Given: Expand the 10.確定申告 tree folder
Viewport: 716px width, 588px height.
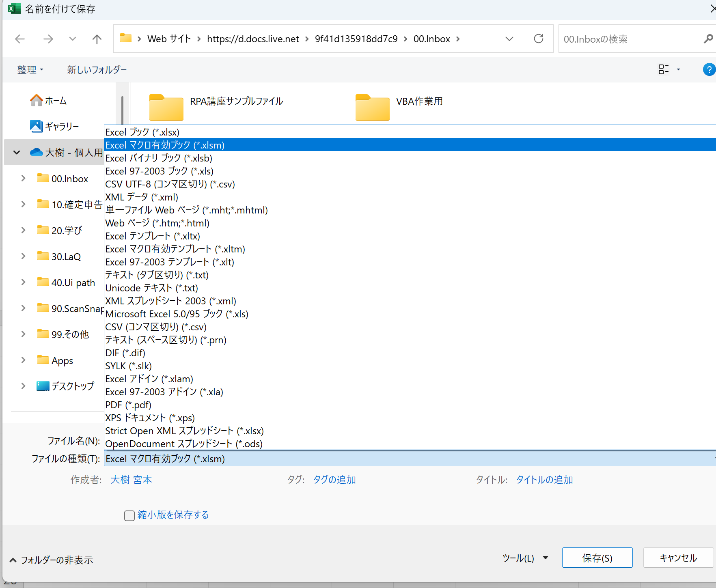Looking at the screenshot, I should 23,204.
